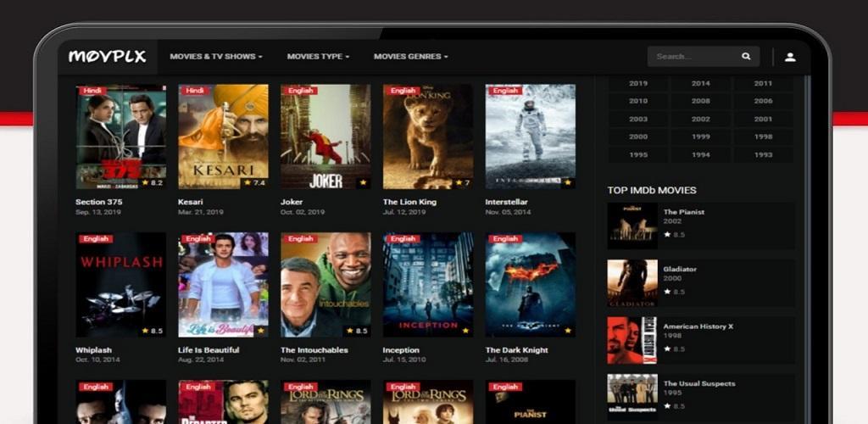The width and height of the screenshot is (868, 424).
Task: Click the Gladiator sidebar thumbnail
Action: [x=632, y=283]
